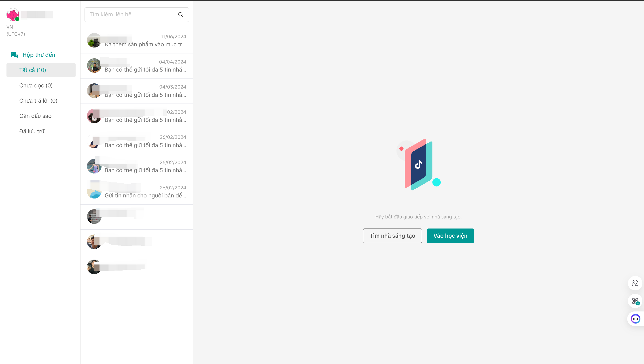Click the Hộp thư đến inbox icon
Screen dimensions: 644x364
click(14, 55)
